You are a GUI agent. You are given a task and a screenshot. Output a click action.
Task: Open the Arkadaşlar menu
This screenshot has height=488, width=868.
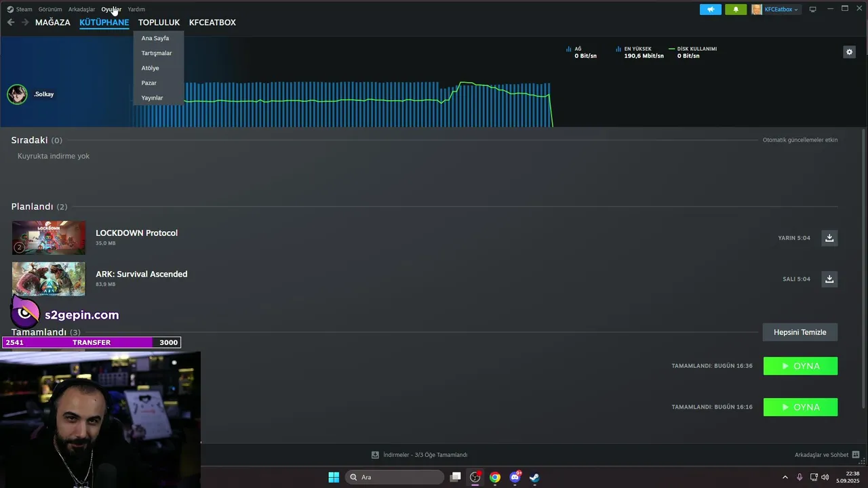coord(81,9)
